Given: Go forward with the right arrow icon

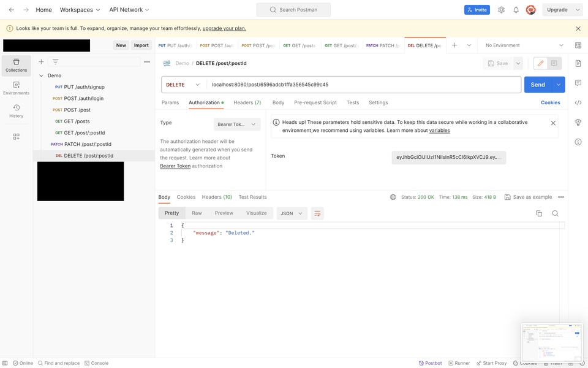Looking at the screenshot, I should tap(26, 10).
